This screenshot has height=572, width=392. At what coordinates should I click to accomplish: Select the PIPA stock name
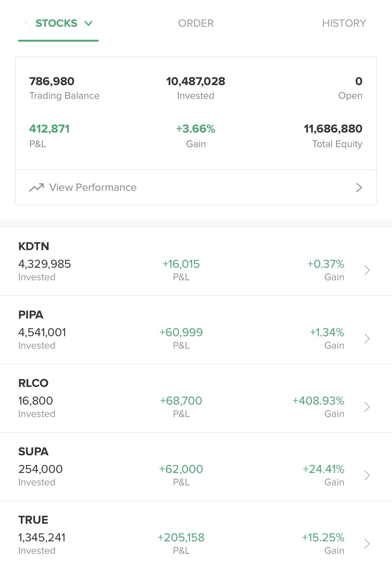click(x=31, y=315)
